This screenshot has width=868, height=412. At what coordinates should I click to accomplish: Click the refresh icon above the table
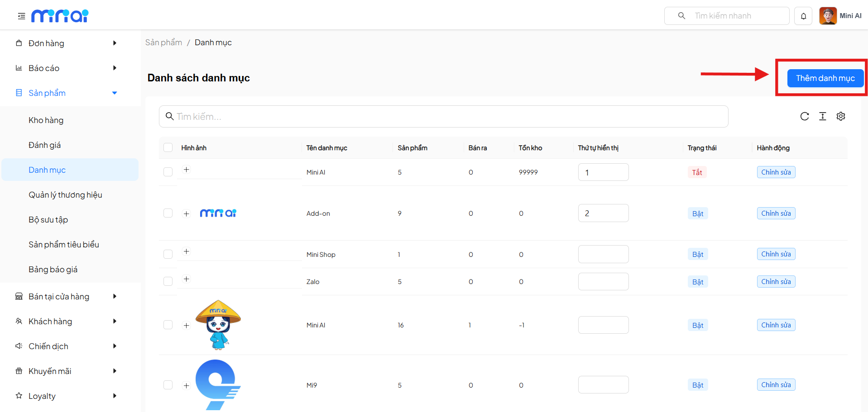(804, 116)
